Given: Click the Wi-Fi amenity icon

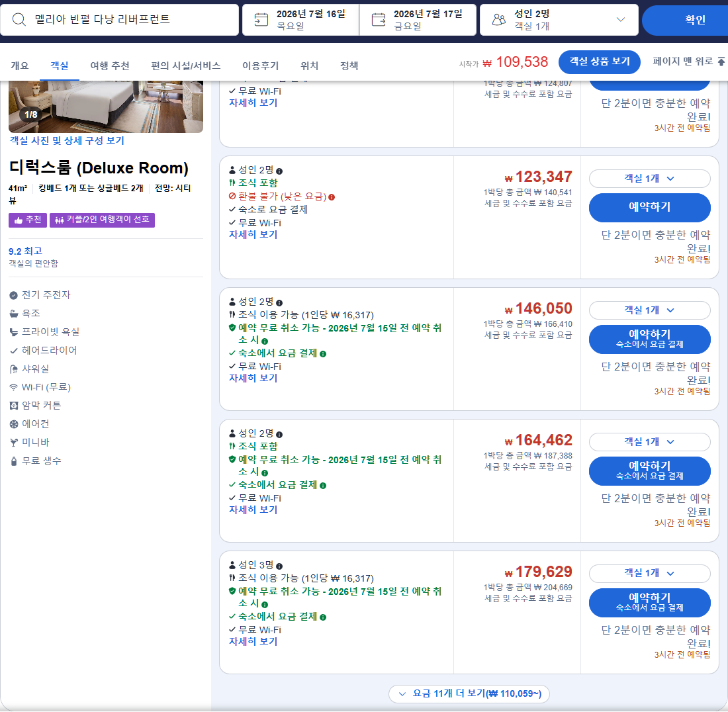Looking at the screenshot, I should (13, 388).
